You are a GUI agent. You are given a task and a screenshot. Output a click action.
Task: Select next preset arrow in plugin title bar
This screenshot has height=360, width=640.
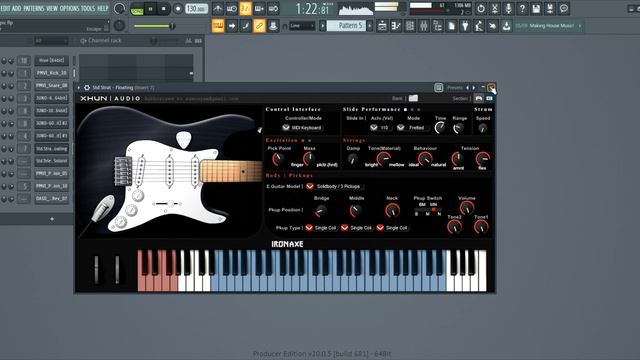474,87
